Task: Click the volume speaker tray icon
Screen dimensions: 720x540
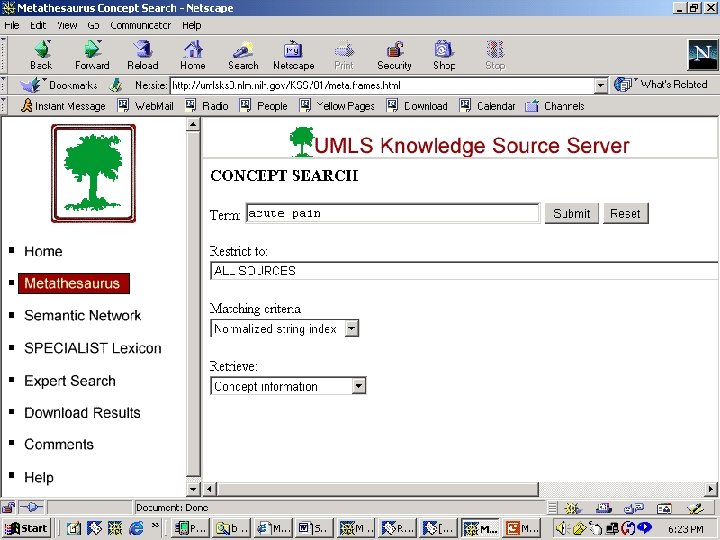Action: pyautogui.click(x=561, y=529)
